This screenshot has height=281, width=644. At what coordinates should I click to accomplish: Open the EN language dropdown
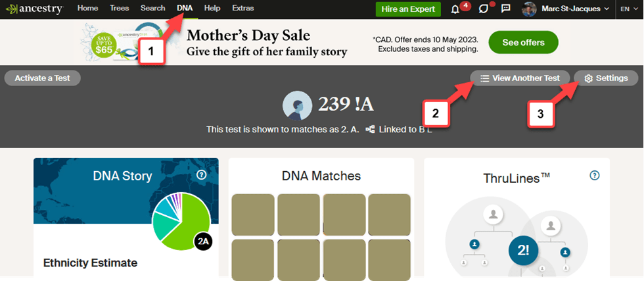pyautogui.click(x=628, y=9)
